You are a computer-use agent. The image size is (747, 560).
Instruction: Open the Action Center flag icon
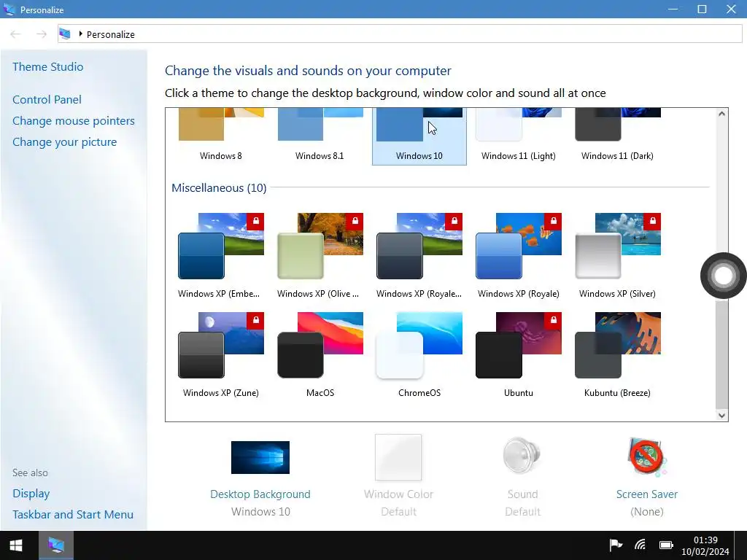[x=616, y=545]
